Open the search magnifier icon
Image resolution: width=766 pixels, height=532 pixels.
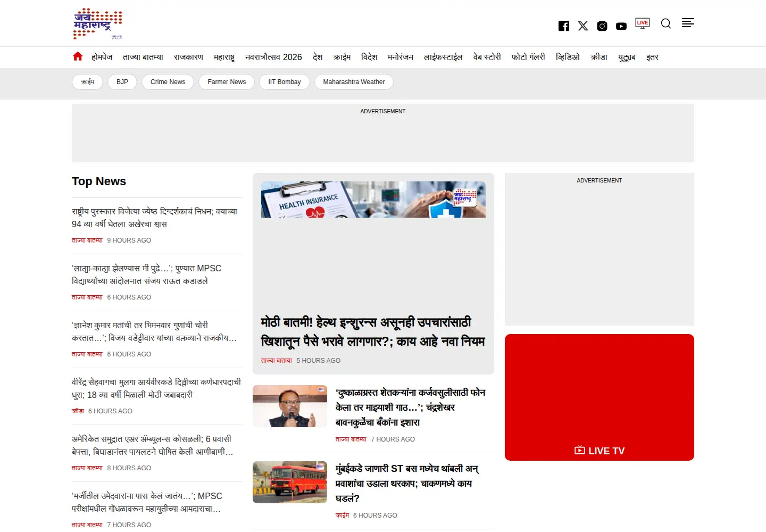click(x=666, y=23)
